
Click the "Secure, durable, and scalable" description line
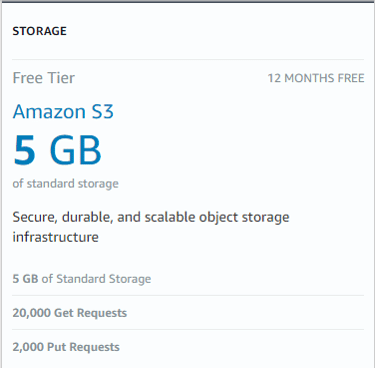[151, 217]
